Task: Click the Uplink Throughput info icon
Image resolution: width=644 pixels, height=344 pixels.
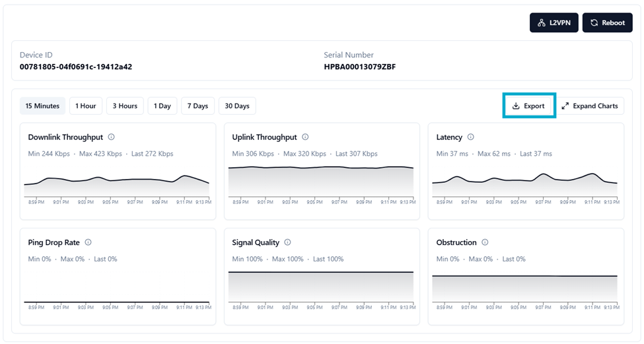Action: (x=305, y=137)
